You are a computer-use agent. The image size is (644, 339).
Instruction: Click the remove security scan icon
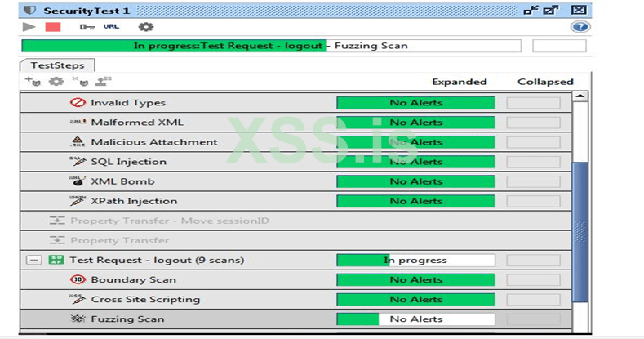pyautogui.click(x=80, y=81)
